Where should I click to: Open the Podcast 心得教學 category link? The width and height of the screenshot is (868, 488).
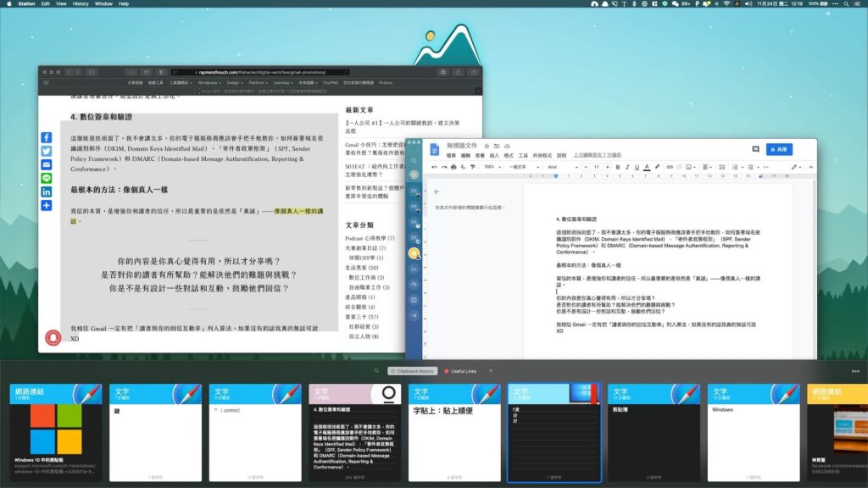click(370, 238)
